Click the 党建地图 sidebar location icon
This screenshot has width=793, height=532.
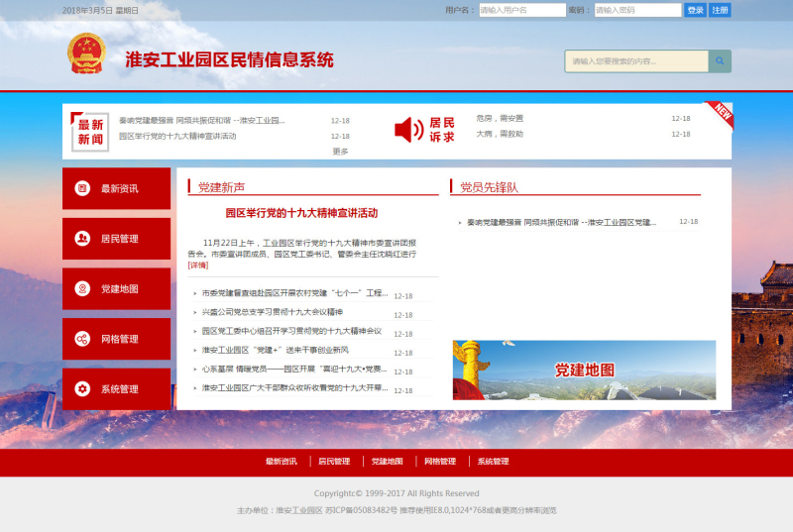click(82, 289)
